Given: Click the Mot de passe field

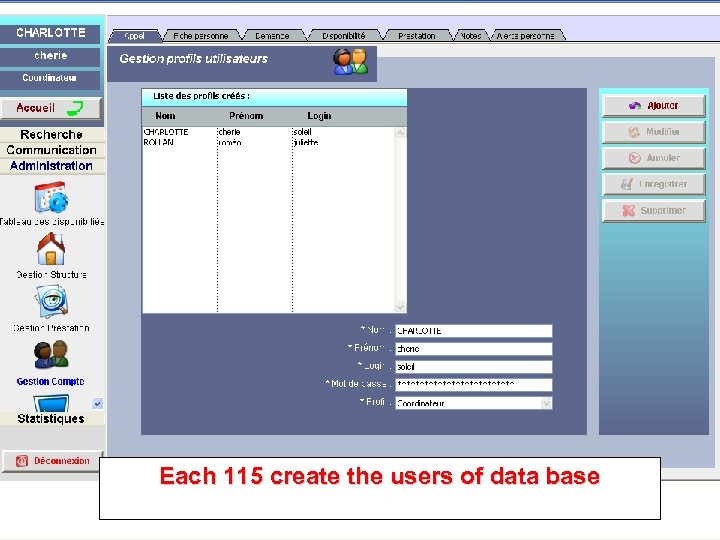Looking at the screenshot, I should point(473,384).
